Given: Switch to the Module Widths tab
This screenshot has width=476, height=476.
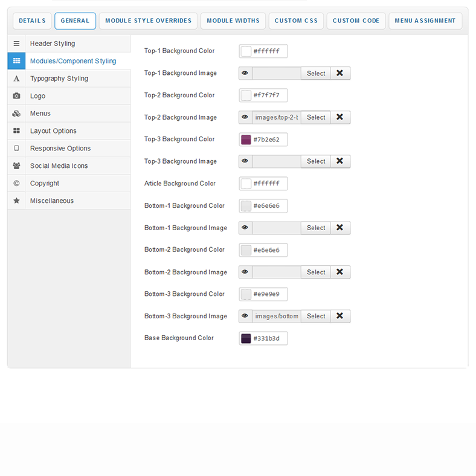Looking at the screenshot, I should pyautogui.click(x=233, y=21).
